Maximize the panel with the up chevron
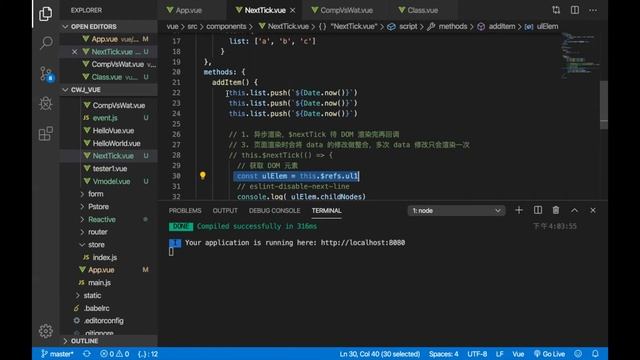640x360 pixels. (x=574, y=211)
